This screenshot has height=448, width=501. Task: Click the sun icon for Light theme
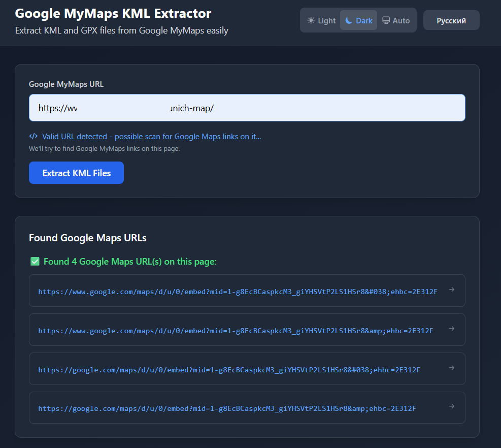[311, 20]
